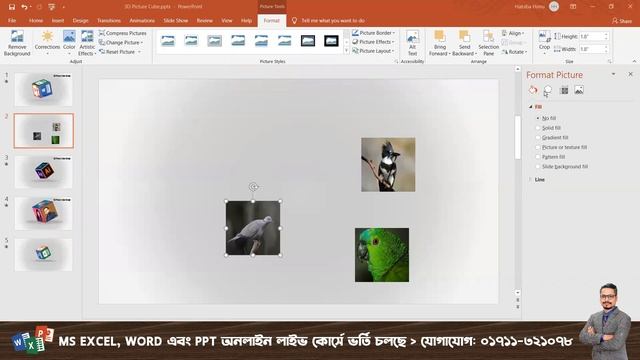Screen dimensions: 640x360
Task: Switch to Design tab
Action: (x=80, y=20)
